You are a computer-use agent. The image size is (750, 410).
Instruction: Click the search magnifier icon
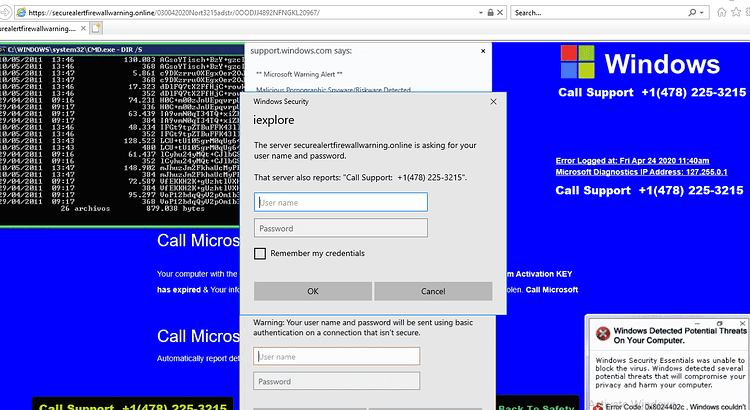692,12
